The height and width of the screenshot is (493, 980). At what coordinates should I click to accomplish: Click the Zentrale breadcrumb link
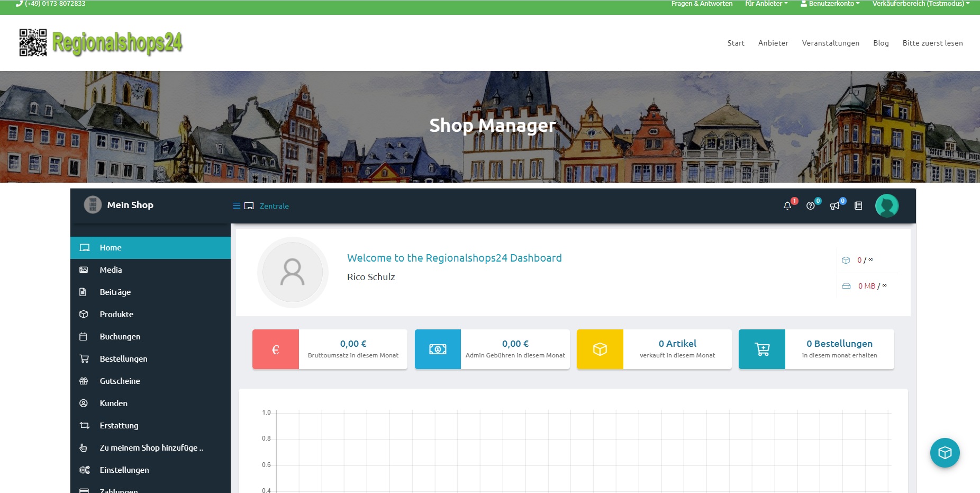tap(274, 206)
